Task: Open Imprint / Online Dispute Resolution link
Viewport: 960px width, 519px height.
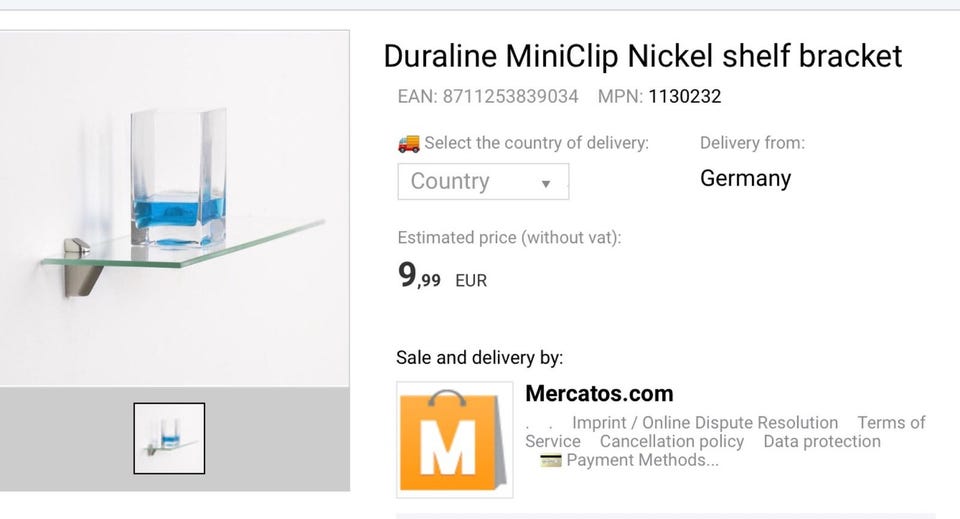Action: [705, 423]
